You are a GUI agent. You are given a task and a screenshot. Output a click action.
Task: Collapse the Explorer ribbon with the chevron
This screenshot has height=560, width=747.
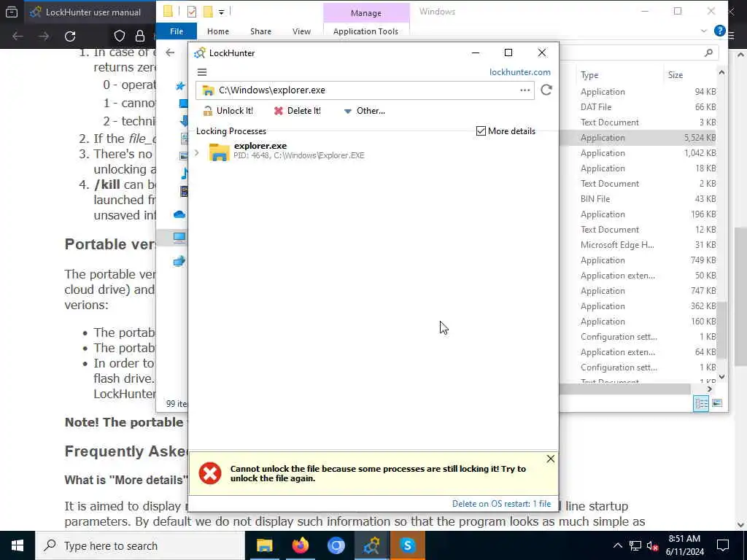704,31
